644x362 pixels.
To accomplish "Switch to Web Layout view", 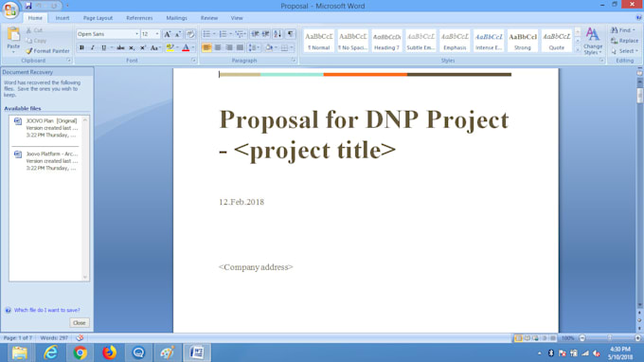I will (x=536, y=338).
